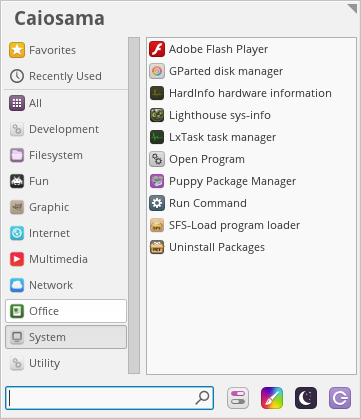Image resolution: width=361 pixels, height=419 pixels.
Task: Open Adobe Flash Player icon
Action: click(157, 49)
